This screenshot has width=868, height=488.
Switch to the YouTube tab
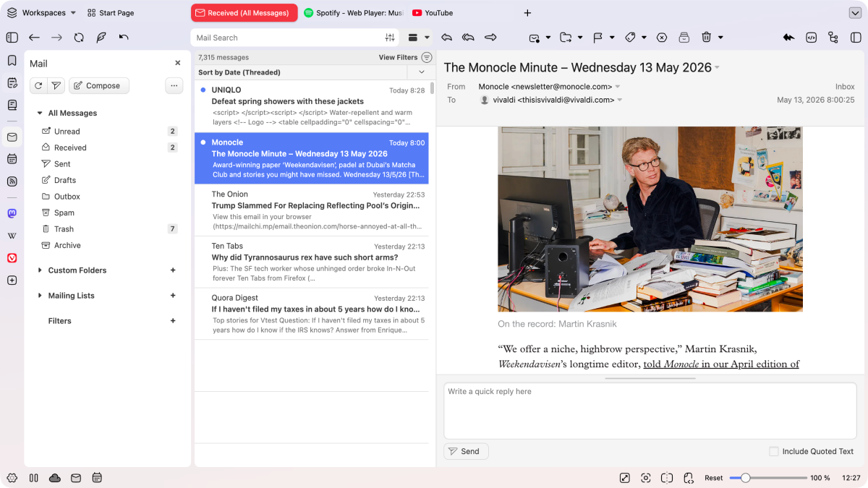pyautogui.click(x=433, y=13)
